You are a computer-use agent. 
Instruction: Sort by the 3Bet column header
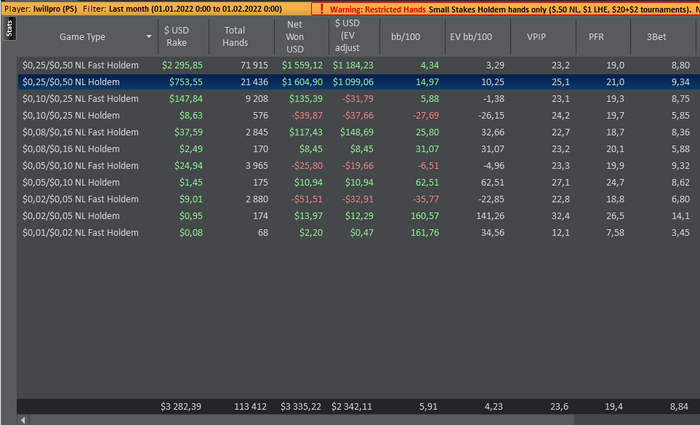656,37
